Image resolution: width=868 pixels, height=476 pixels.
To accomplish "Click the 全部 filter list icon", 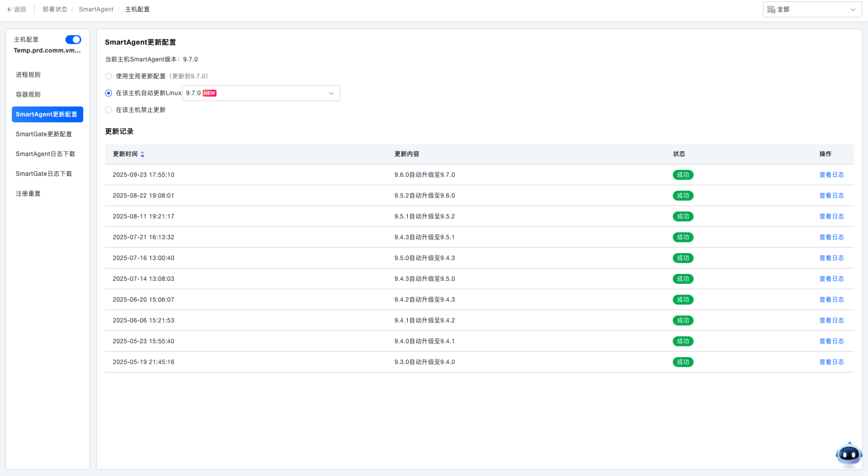I will [771, 9].
